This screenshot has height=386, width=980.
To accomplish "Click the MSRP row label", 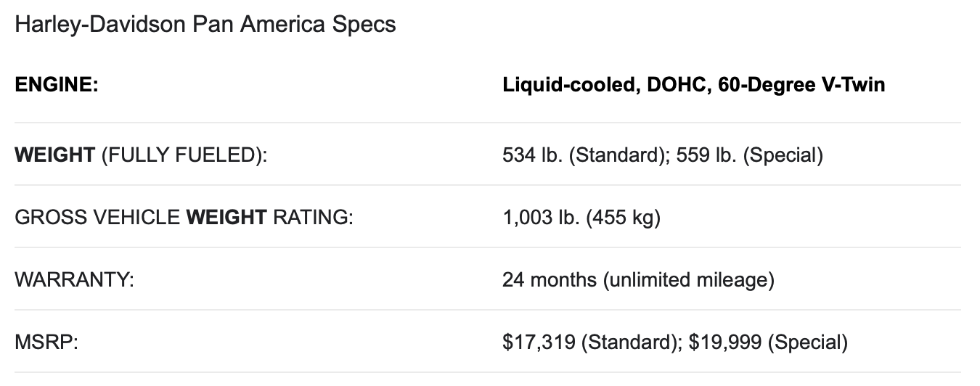I will coord(46,342).
